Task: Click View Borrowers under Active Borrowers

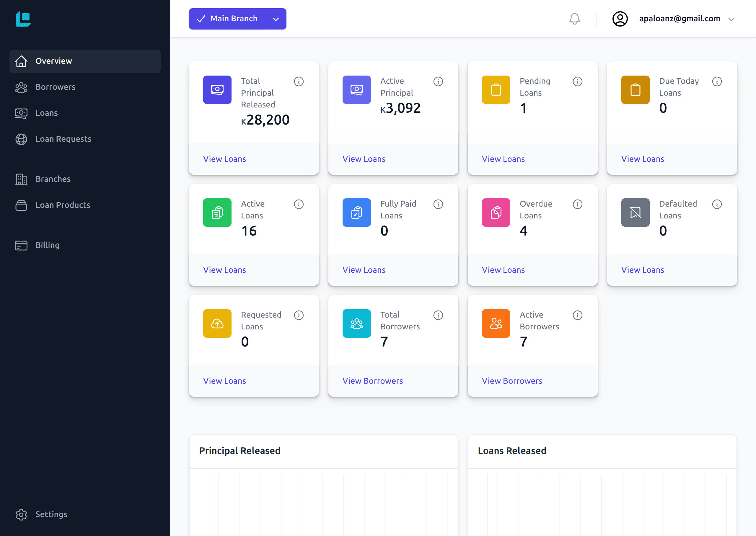Action: pyautogui.click(x=512, y=380)
